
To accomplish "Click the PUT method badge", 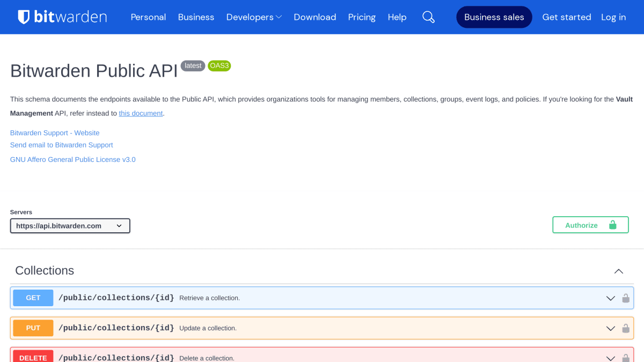I will tap(33, 328).
